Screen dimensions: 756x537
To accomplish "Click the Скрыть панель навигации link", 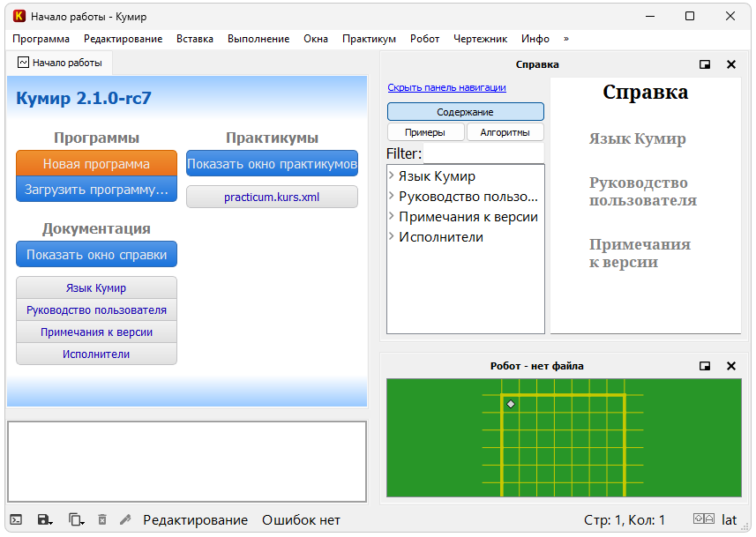I will 446,87.
